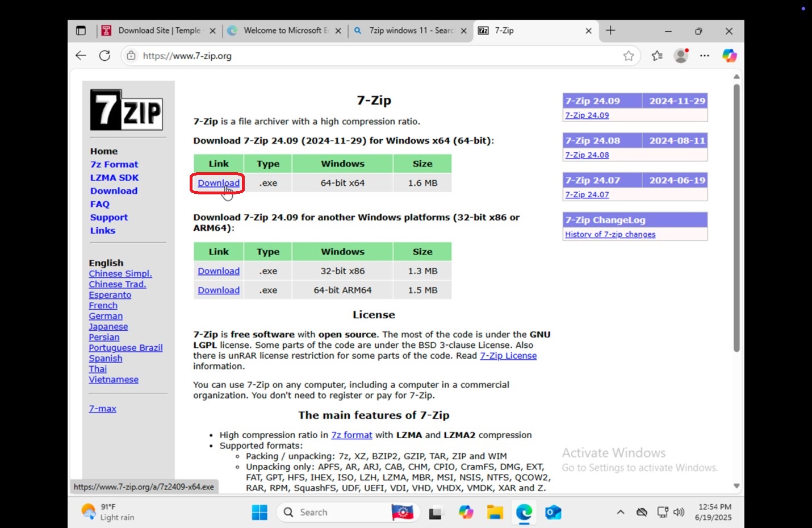Click the Windows Start button

point(259,512)
